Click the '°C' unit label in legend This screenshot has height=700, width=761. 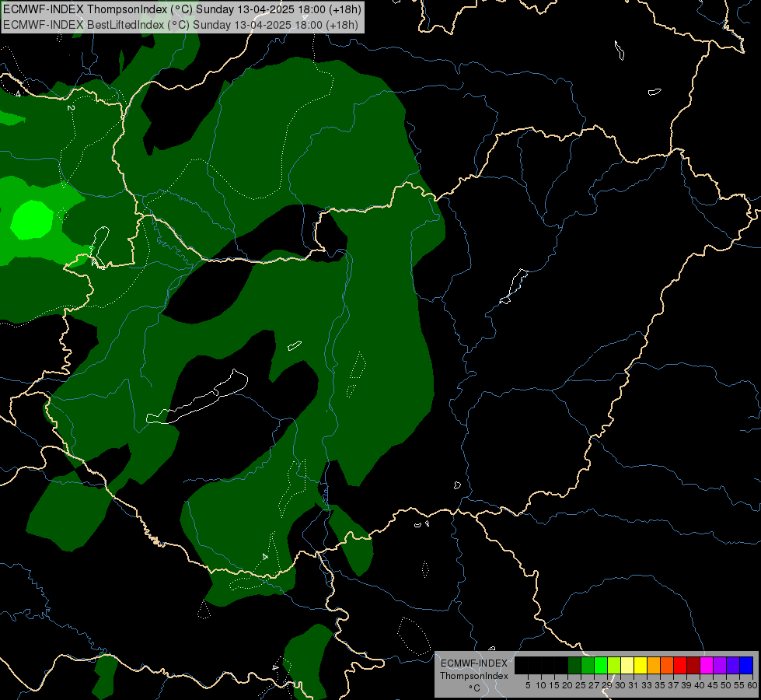point(474,688)
